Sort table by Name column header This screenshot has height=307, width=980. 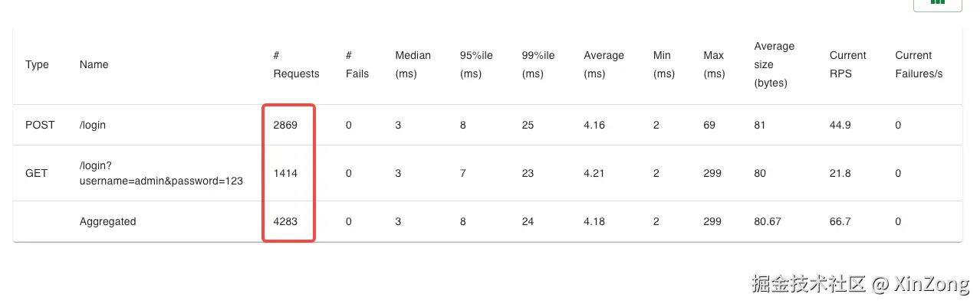(94, 65)
